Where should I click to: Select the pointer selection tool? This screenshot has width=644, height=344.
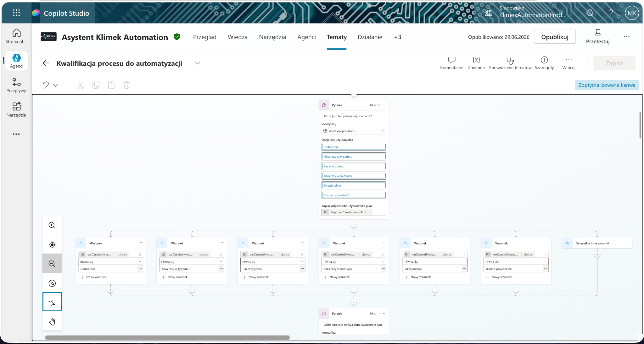tap(52, 302)
